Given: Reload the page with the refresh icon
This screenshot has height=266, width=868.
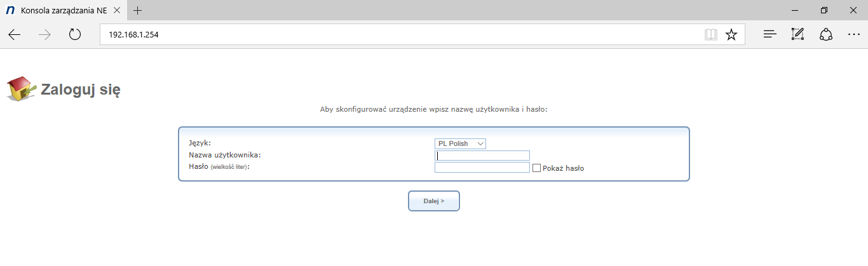Looking at the screenshot, I should [75, 35].
